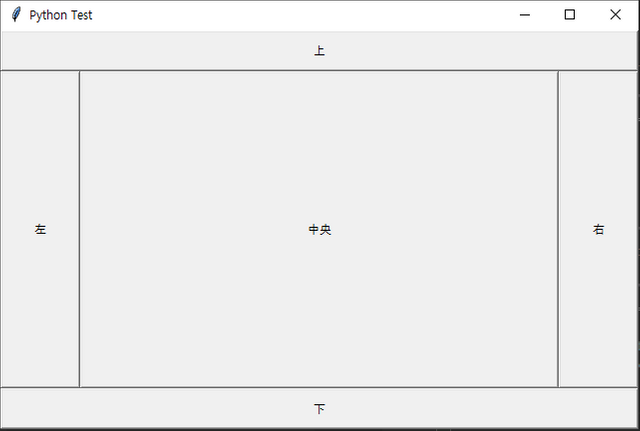640x431 pixels.
Task: Click the Python Test title text
Action: tap(61, 15)
